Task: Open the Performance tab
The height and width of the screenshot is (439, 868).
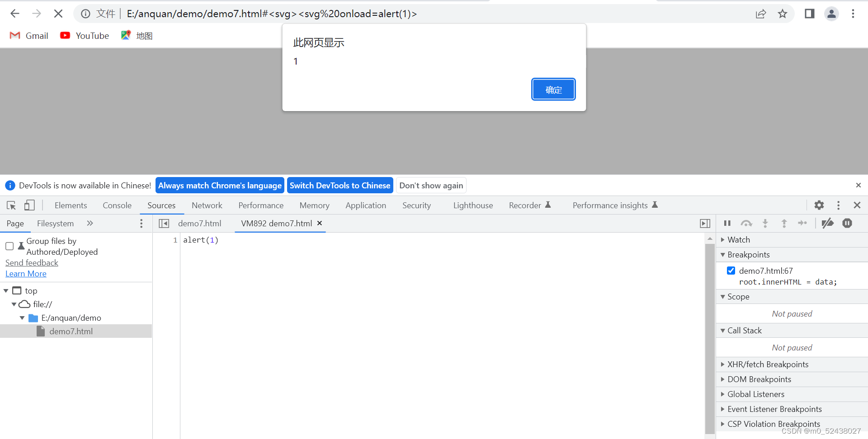Action: pyautogui.click(x=261, y=205)
